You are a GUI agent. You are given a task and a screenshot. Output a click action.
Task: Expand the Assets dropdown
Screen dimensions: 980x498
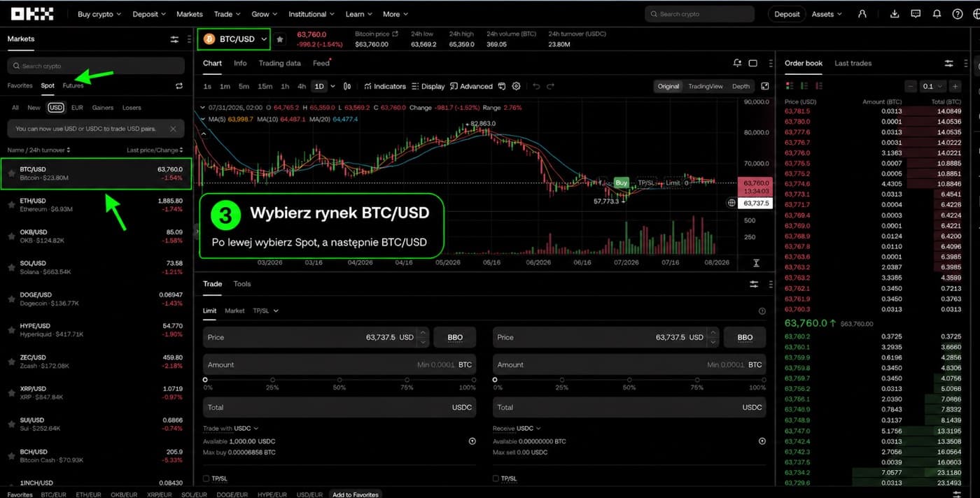827,14
